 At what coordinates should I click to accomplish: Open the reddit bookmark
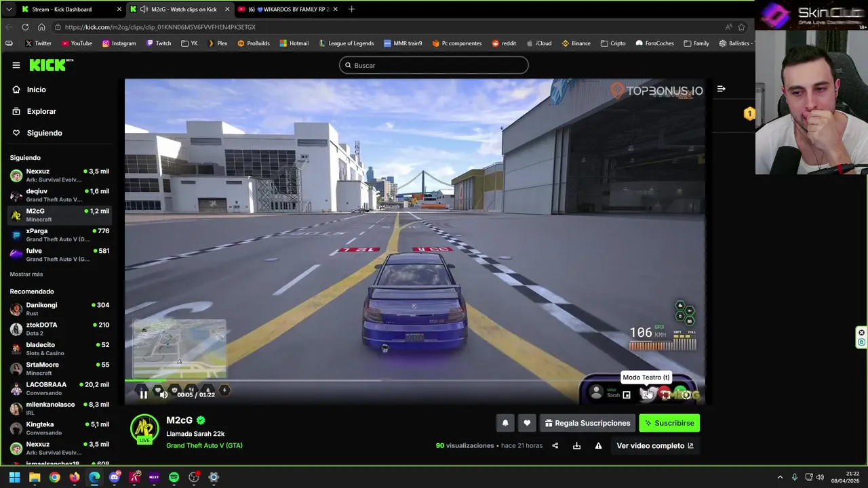pyautogui.click(x=504, y=43)
